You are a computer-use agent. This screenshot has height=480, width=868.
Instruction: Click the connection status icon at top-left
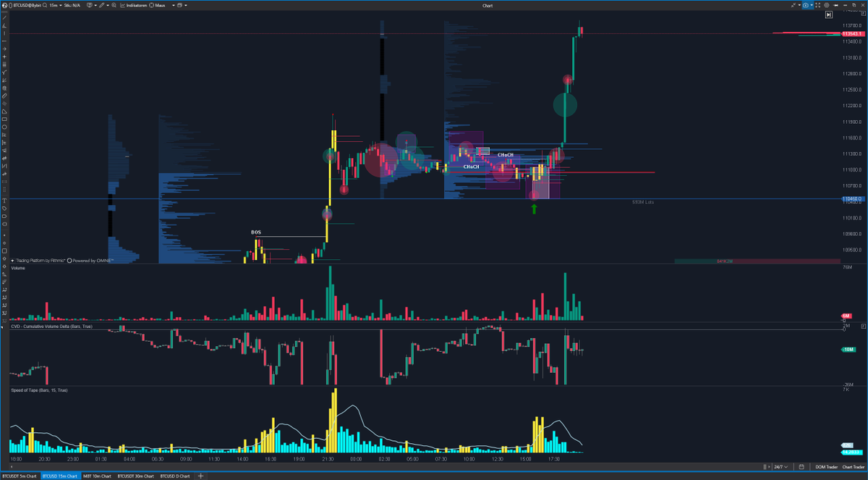click(4, 6)
